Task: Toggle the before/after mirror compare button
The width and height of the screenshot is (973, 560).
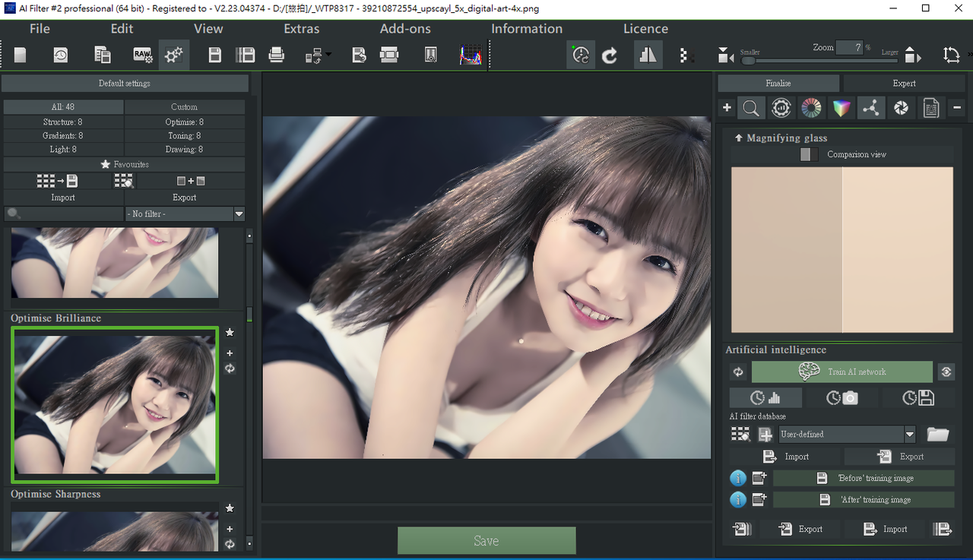Action: pos(648,55)
